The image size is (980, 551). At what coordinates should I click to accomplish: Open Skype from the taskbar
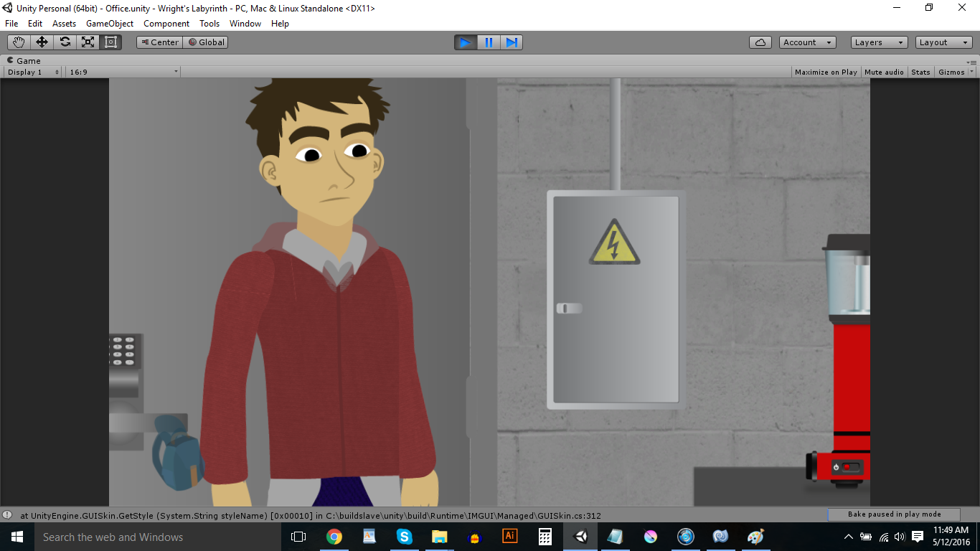(x=404, y=537)
